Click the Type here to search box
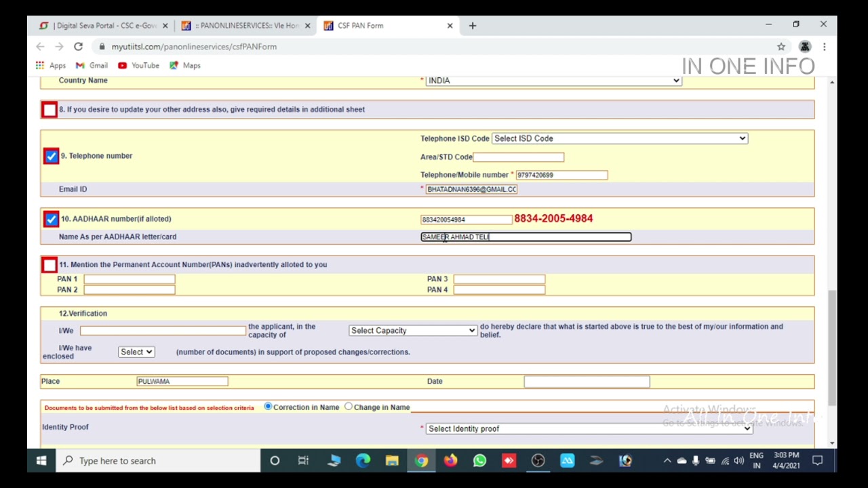Viewport: 868px width, 488px height. pos(158,461)
